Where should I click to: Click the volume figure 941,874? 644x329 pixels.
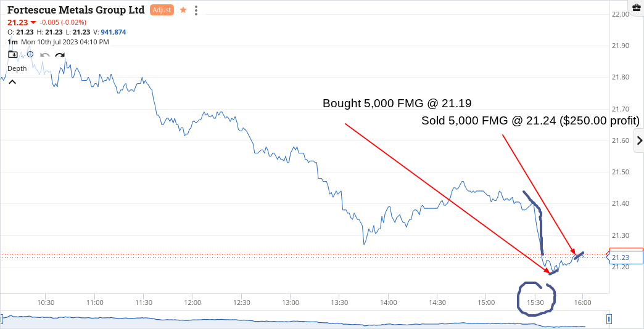coord(114,32)
